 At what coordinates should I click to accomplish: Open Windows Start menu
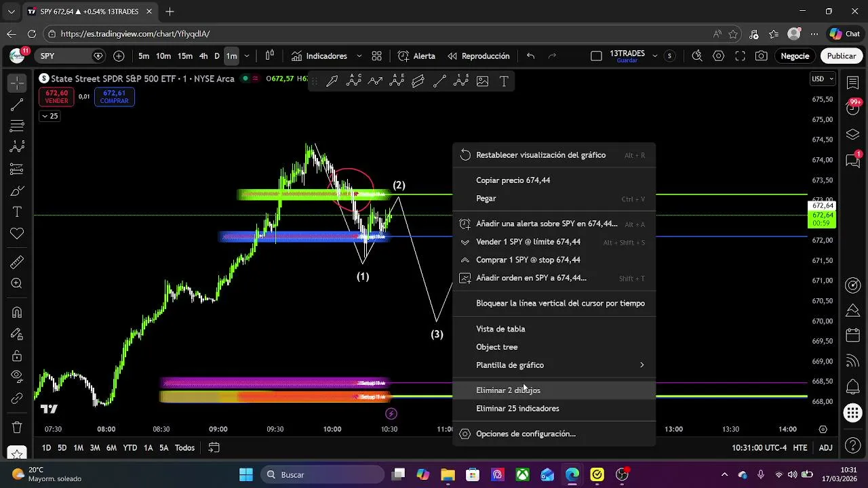(246, 474)
